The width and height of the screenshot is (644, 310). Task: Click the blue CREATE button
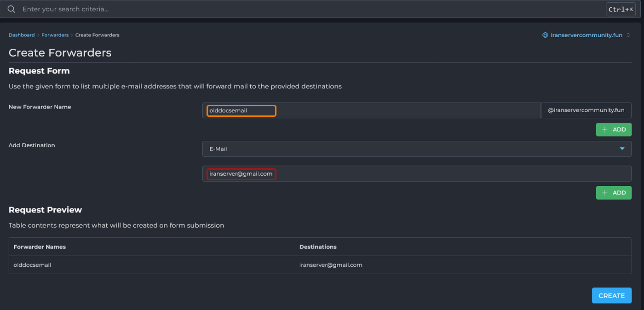611,296
